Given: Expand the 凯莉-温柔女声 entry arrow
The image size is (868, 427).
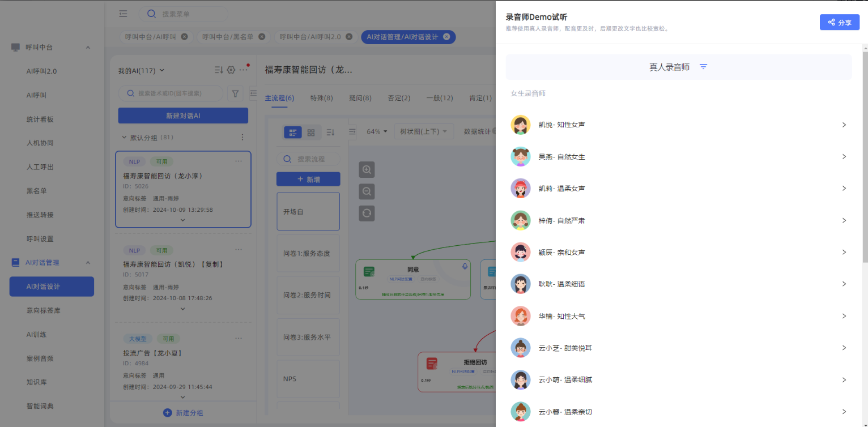Looking at the screenshot, I should coord(844,189).
